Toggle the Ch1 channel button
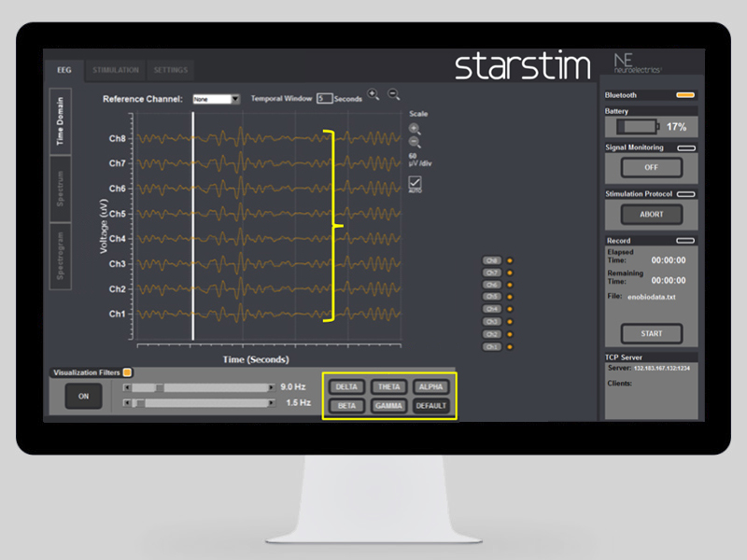Image resolution: width=747 pixels, height=560 pixels. pos(492,346)
